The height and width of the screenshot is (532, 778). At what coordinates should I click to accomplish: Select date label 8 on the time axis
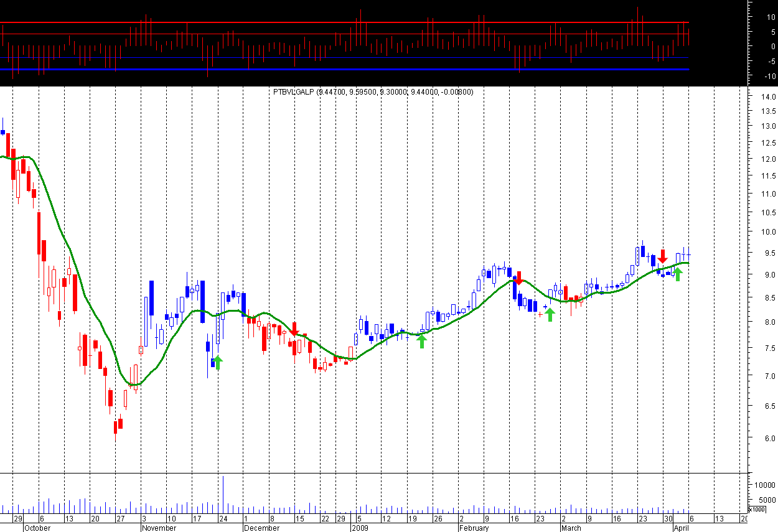pyautogui.click(x=271, y=519)
